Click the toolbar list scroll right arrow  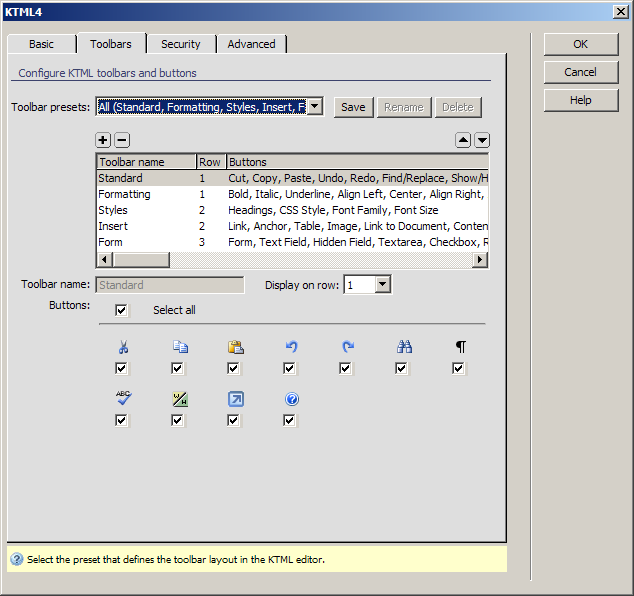(x=480, y=260)
